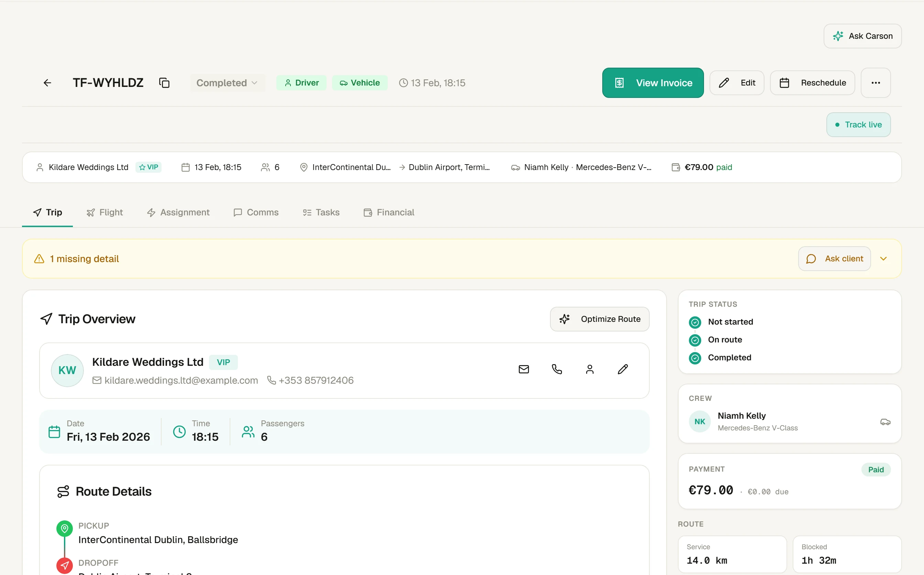Click €79.00 payment amount
The width and height of the screenshot is (924, 575).
coord(711,490)
